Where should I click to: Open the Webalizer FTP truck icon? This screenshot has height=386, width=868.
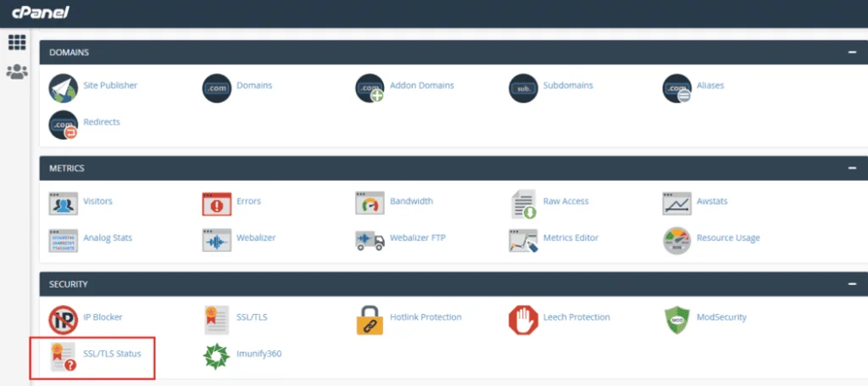(x=370, y=240)
